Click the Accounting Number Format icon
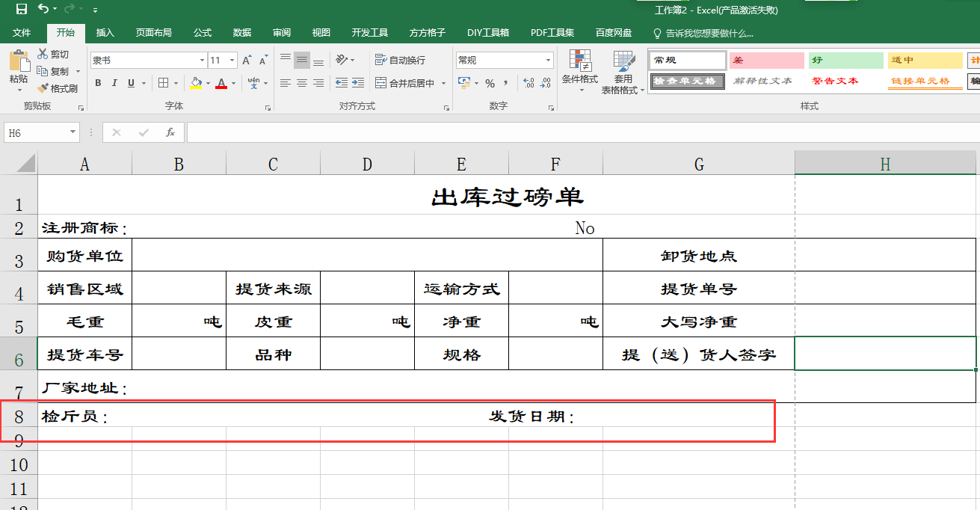This screenshot has width=980, height=510. [464, 83]
